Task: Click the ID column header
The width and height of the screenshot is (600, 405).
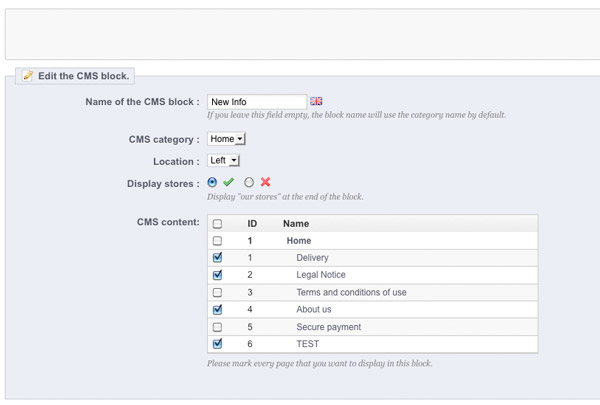Action: click(x=252, y=224)
